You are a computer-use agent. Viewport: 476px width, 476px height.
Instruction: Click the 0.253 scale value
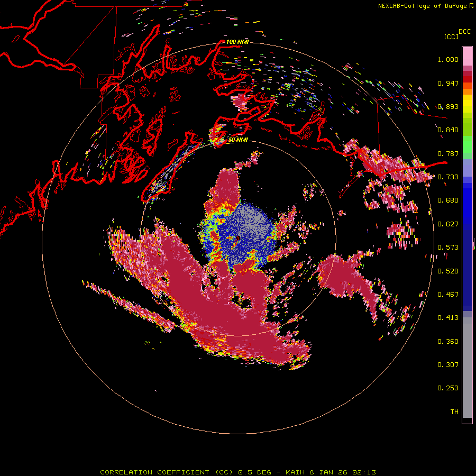pyautogui.click(x=448, y=388)
